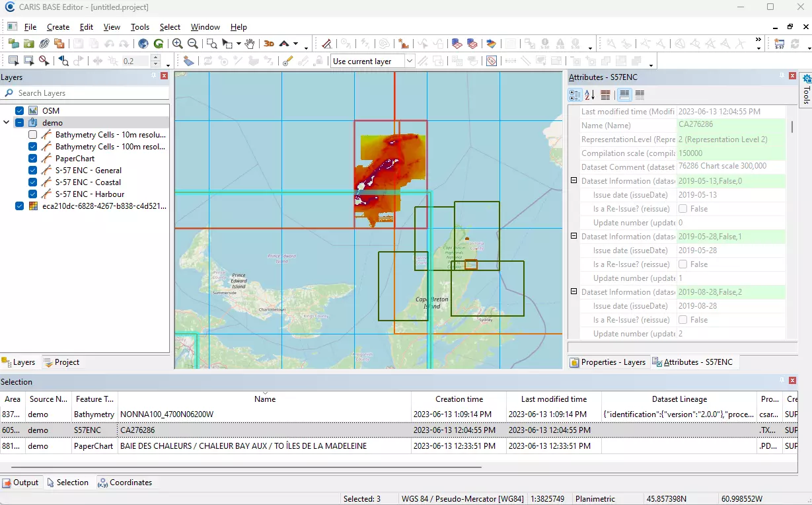Click the globe web map icon
Screen dimensions: 812x505
tap(143, 44)
